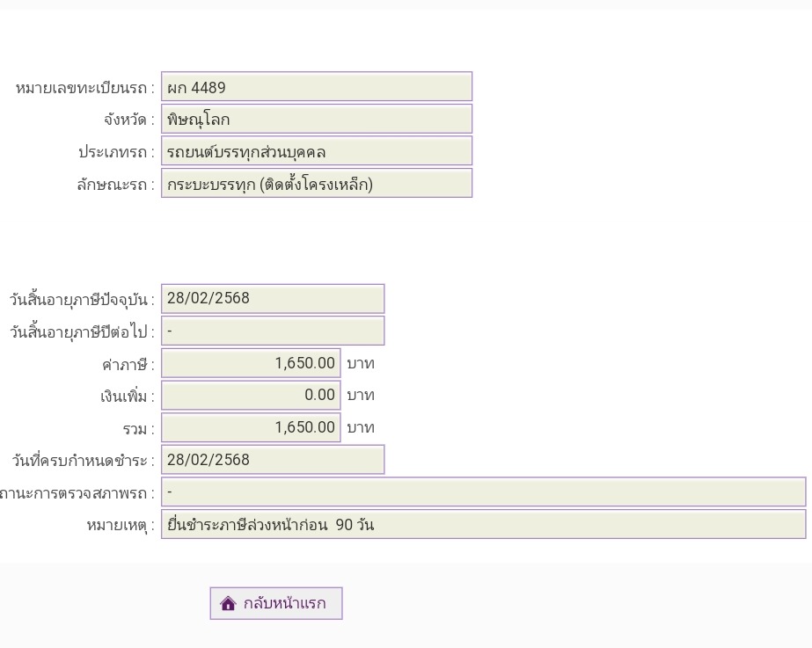This screenshot has width=812, height=648.
Task: Click the label ประเภทรถ
Action: [116, 152]
